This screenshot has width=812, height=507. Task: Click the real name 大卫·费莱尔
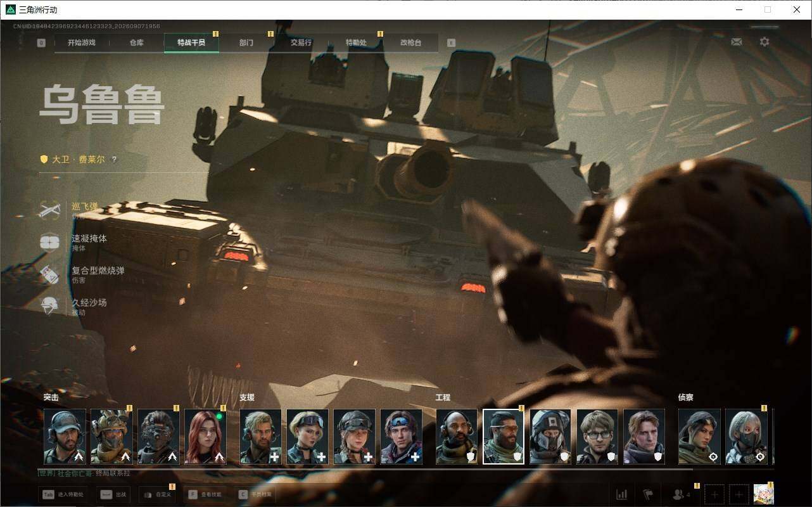[79, 160]
